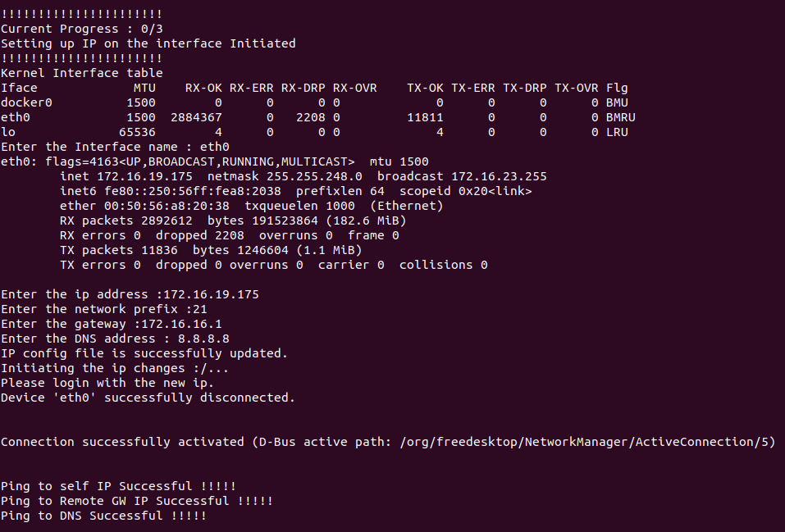Viewport: 785px width, 532px height.
Task: Click the gateway value 172.16.16.1
Action: pos(182,325)
